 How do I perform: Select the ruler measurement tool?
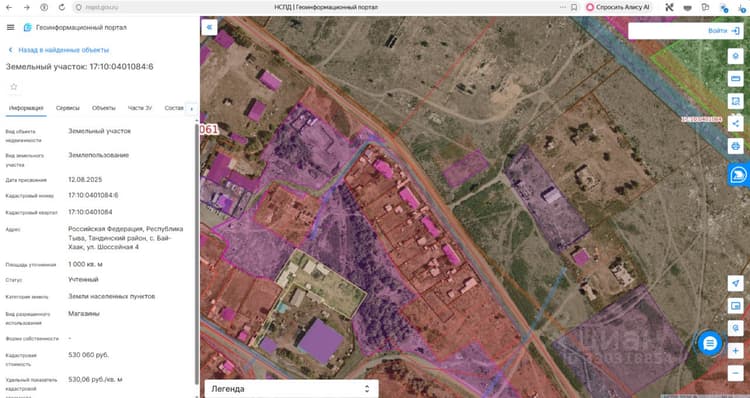(x=735, y=78)
